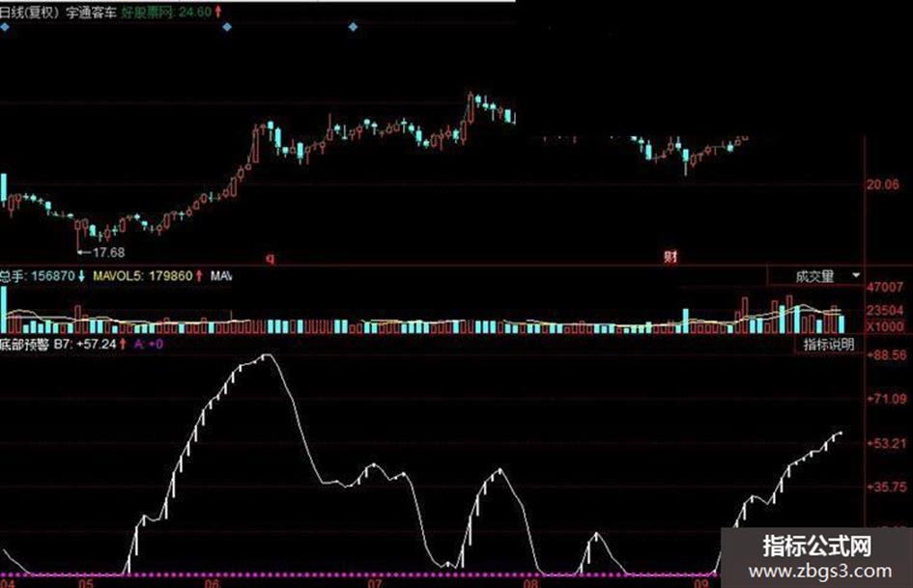Screen dimensions: 913x588
Task: Click the 总手: 156870 volume readout
Action: [x=38, y=276]
